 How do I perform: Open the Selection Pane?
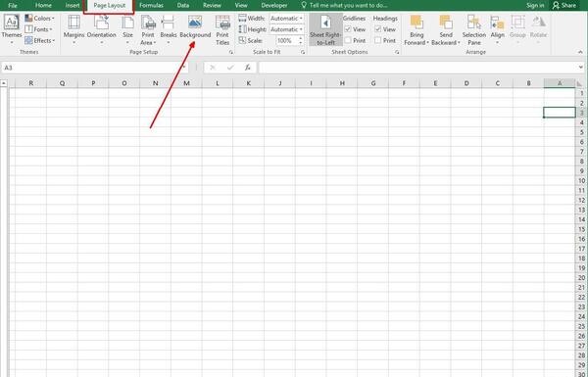[x=474, y=30]
